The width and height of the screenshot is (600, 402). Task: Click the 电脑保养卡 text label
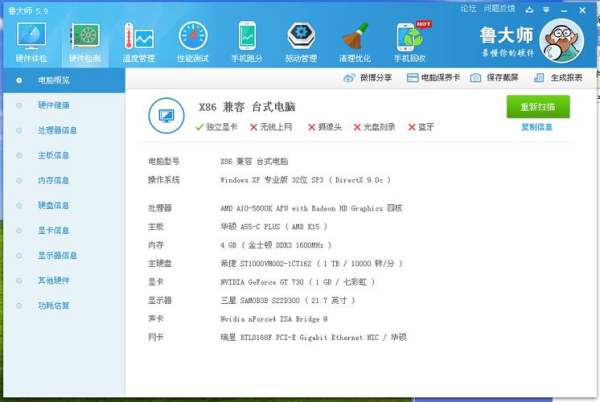pos(440,78)
